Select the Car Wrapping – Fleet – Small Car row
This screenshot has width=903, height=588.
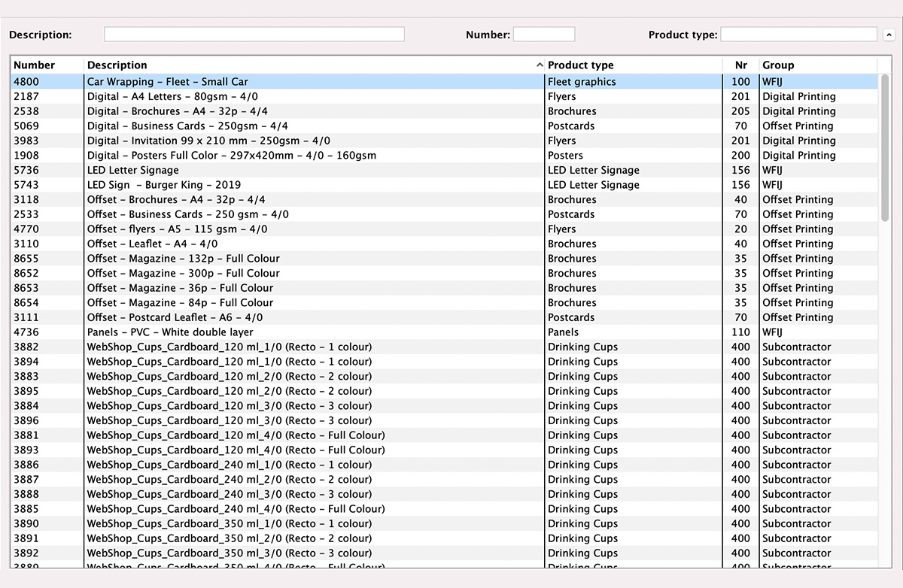[168, 82]
